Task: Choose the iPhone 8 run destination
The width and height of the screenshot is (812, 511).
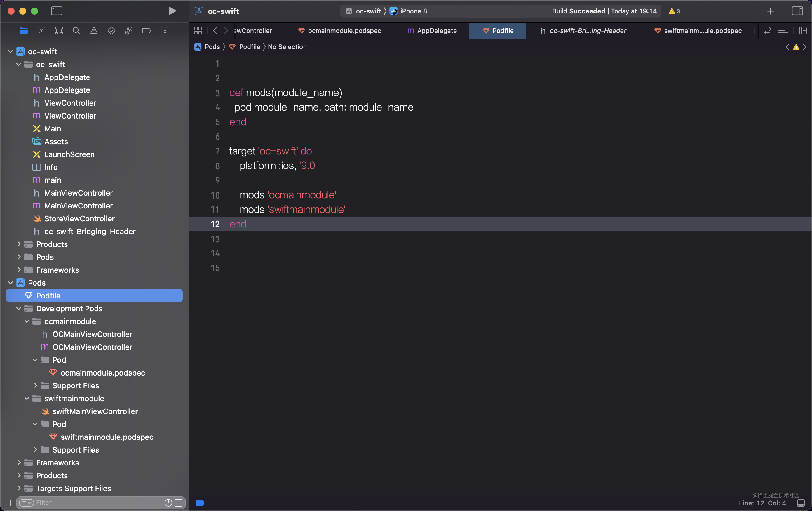Action: coord(408,11)
